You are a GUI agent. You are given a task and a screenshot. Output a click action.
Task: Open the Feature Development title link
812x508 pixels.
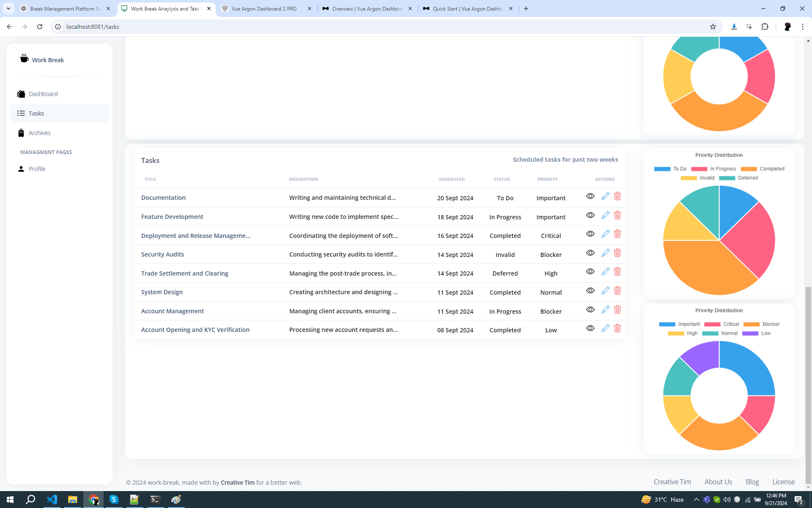click(x=172, y=217)
